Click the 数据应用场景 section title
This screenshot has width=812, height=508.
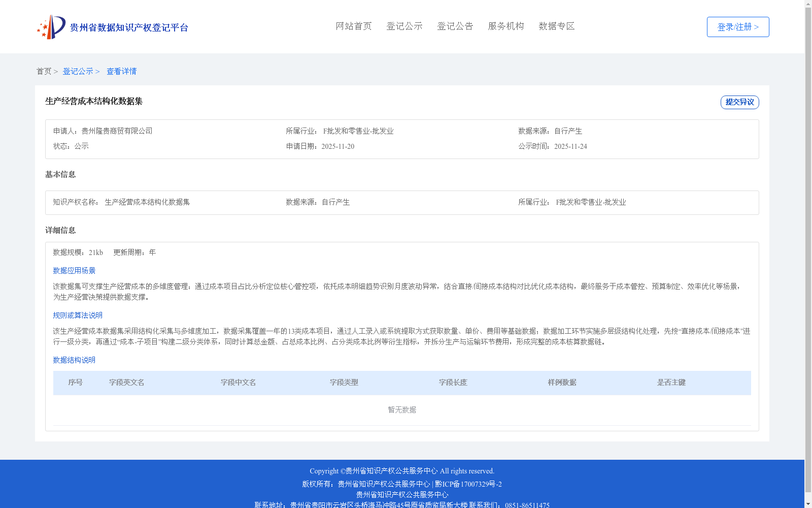(74, 271)
